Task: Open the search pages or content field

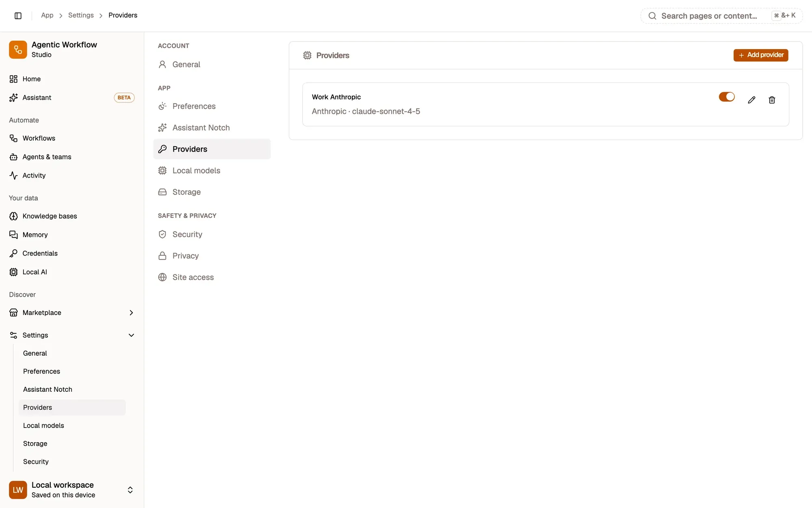Action: click(x=721, y=16)
